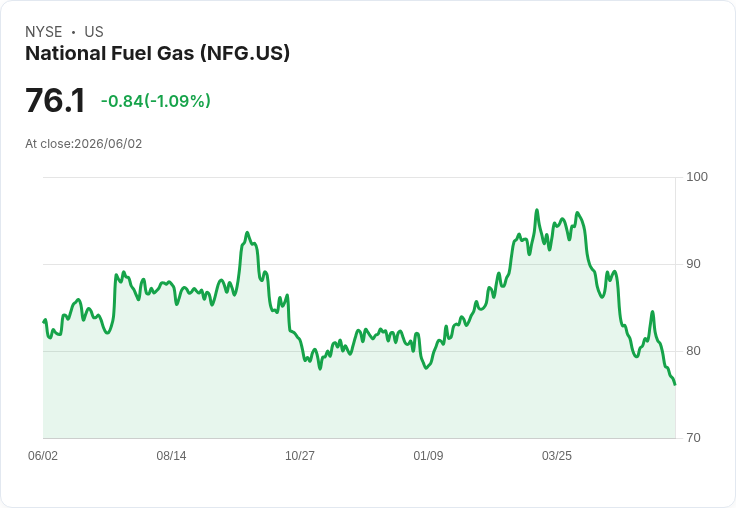Click the 80 price axis label
The height and width of the screenshot is (508, 736).
(x=693, y=351)
